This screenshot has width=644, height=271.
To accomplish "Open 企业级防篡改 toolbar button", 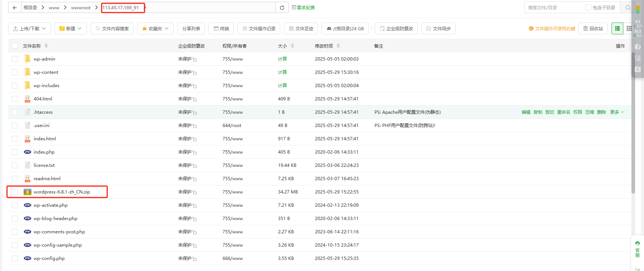I will (396, 28).
